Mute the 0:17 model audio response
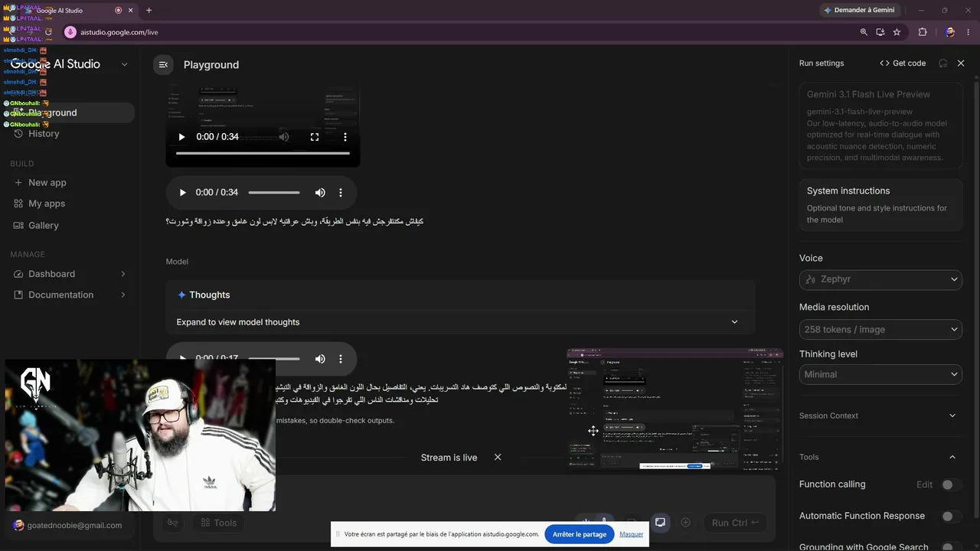This screenshot has height=551, width=980. (320, 358)
